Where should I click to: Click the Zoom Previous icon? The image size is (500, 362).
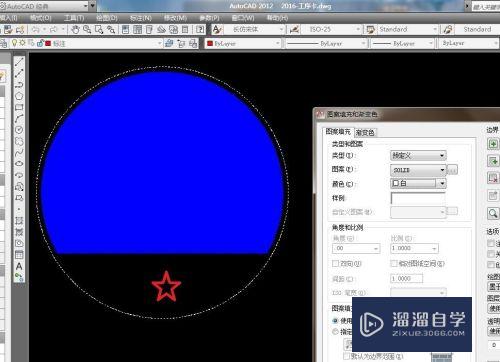tap(111, 30)
